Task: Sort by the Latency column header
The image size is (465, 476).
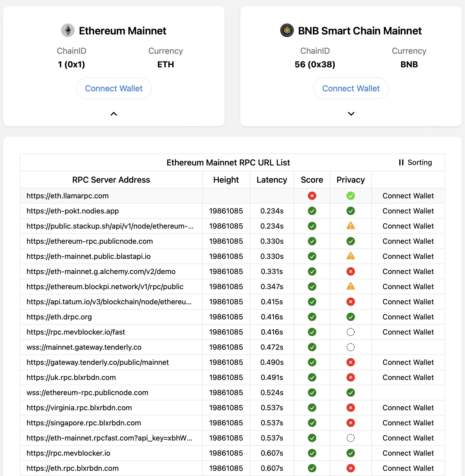Action: (x=272, y=180)
